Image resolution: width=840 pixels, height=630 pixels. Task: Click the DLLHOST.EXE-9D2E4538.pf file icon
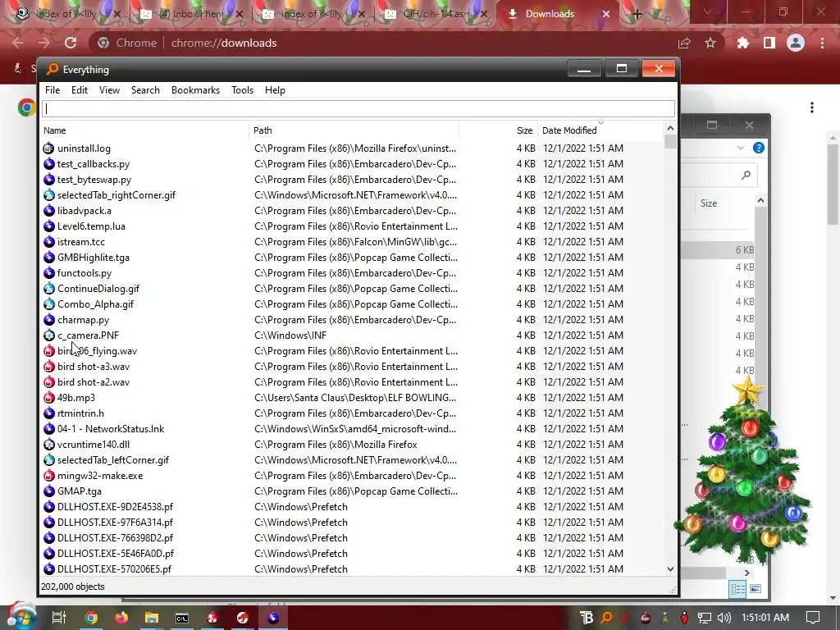[x=48, y=506]
